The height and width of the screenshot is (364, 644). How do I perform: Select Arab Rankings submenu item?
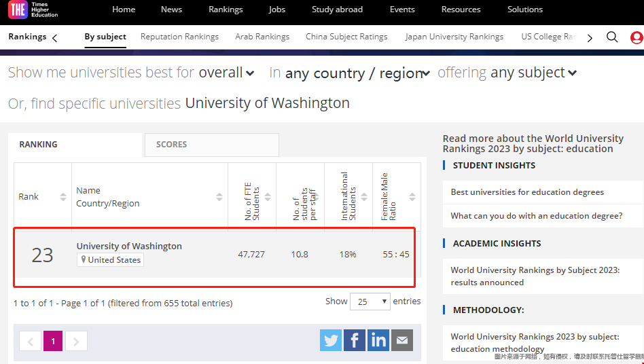262,37
